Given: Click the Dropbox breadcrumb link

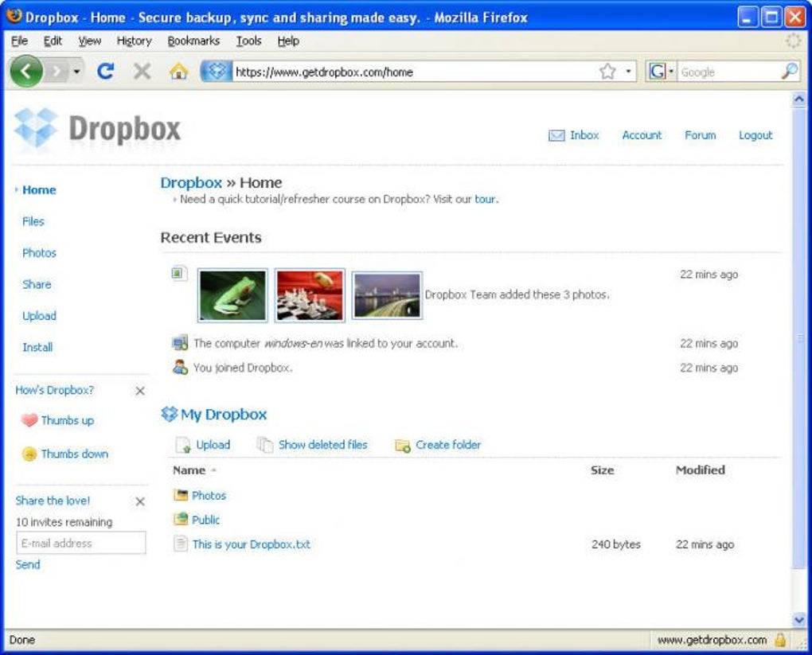Looking at the screenshot, I should (x=191, y=183).
